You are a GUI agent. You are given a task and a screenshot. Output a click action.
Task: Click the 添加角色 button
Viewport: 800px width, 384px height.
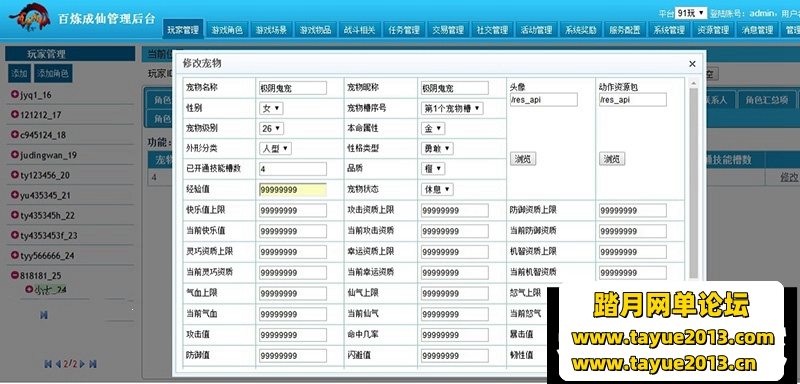click(x=53, y=73)
